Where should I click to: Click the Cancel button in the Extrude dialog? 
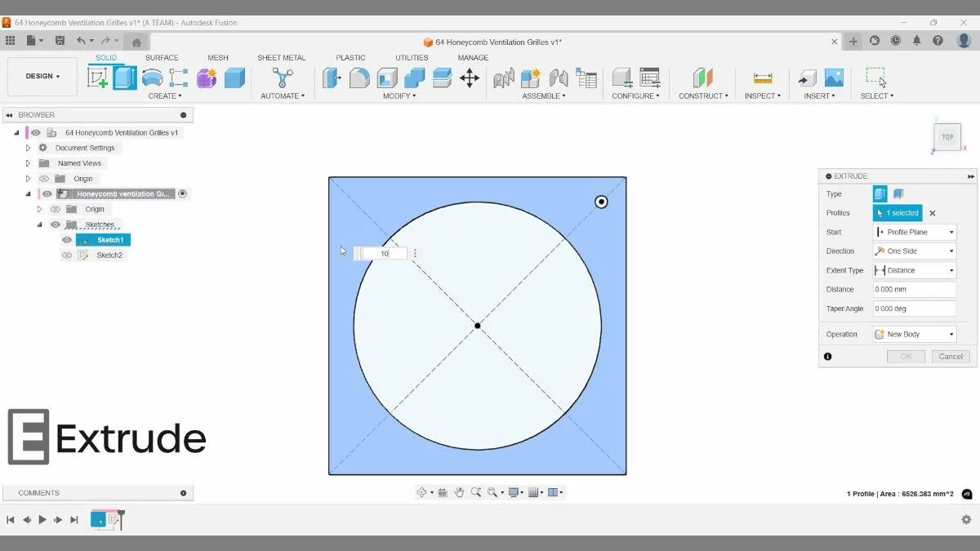[950, 356]
